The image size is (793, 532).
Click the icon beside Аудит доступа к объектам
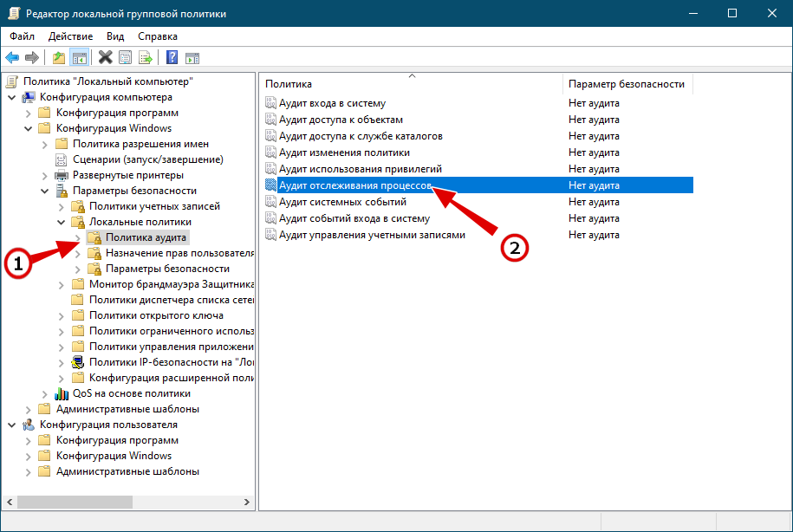[x=270, y=120]
